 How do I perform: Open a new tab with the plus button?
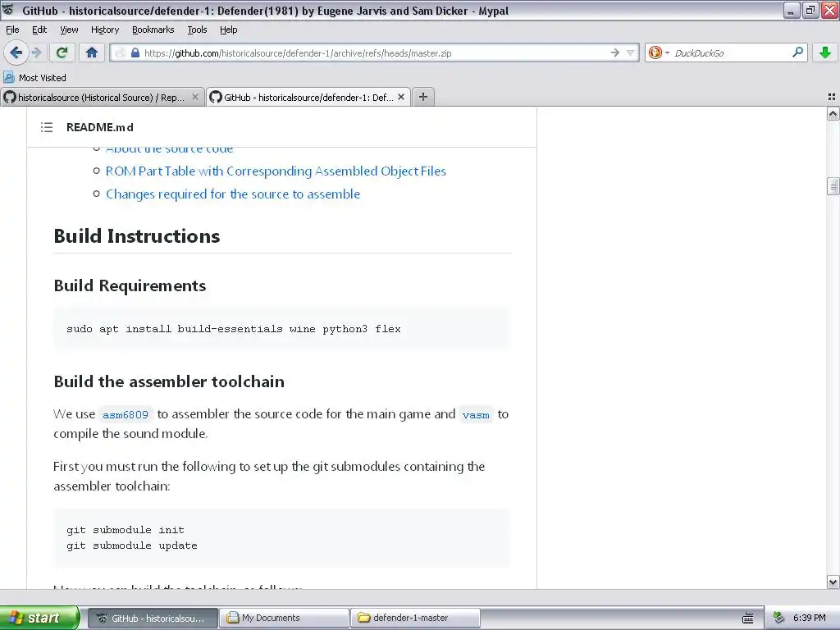click(422, 97)
